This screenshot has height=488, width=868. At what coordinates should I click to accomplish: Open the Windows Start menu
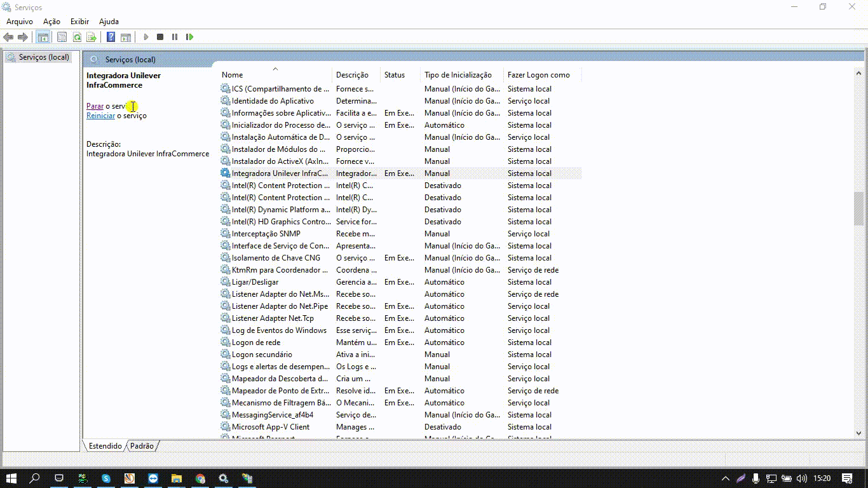(11, 478)
